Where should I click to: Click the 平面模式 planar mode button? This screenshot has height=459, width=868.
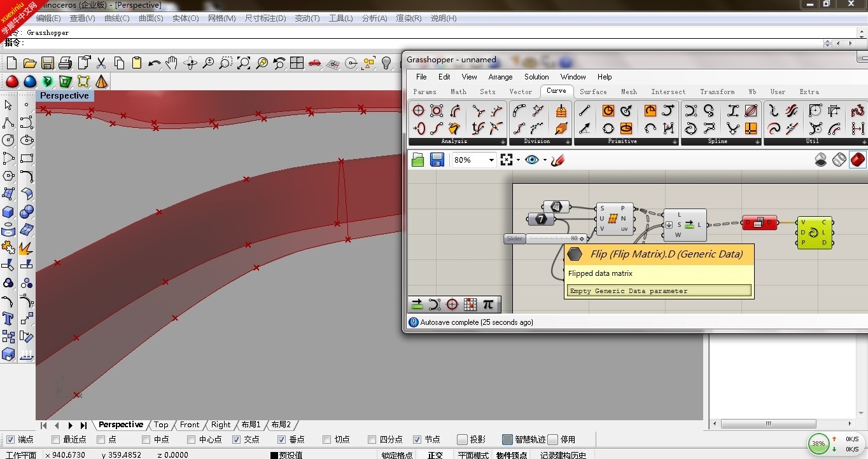click(473, 455)
